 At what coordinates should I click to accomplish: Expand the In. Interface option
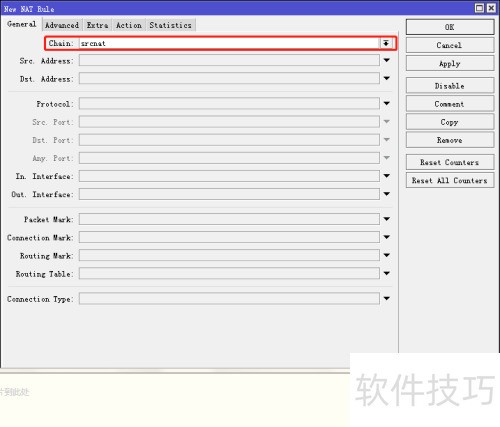(387, 176)
